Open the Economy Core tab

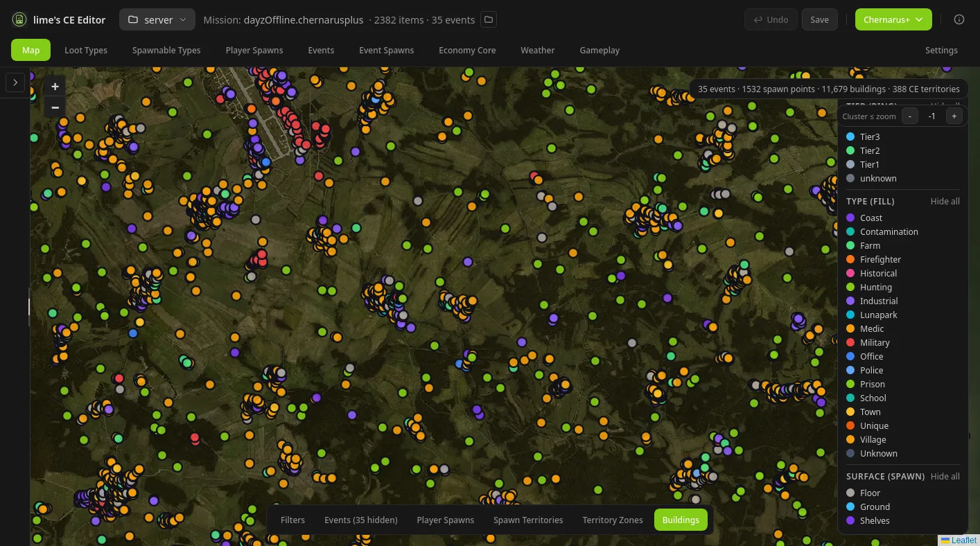467,50
